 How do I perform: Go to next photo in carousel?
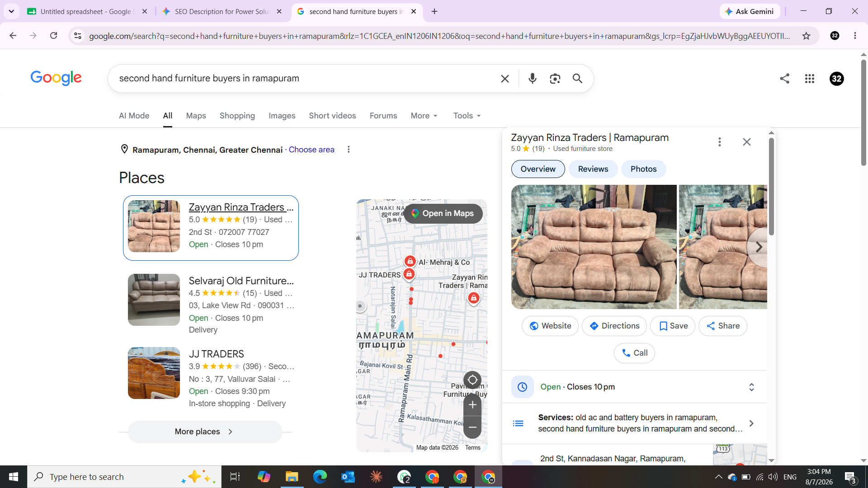coord(759,247)
